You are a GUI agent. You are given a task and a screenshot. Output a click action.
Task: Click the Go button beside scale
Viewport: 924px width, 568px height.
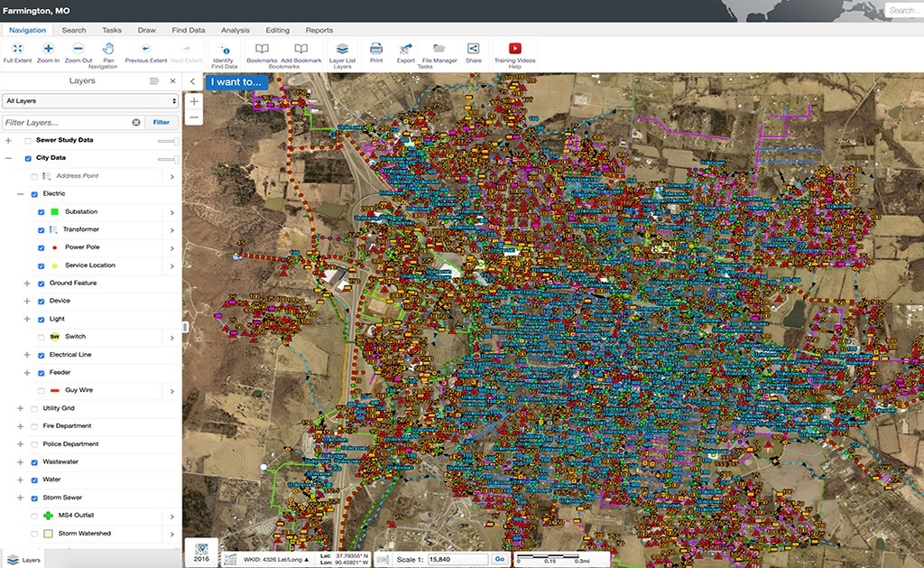click(500, 559)
